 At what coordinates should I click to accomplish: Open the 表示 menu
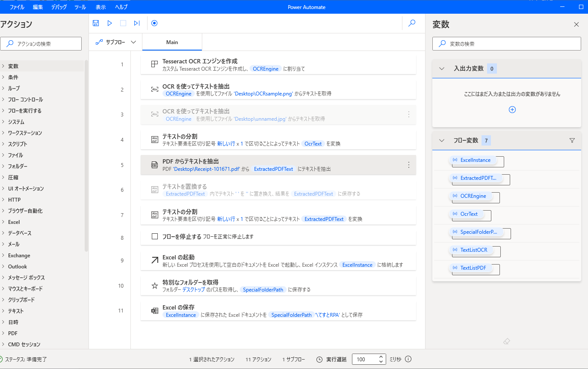pos(101,7)
